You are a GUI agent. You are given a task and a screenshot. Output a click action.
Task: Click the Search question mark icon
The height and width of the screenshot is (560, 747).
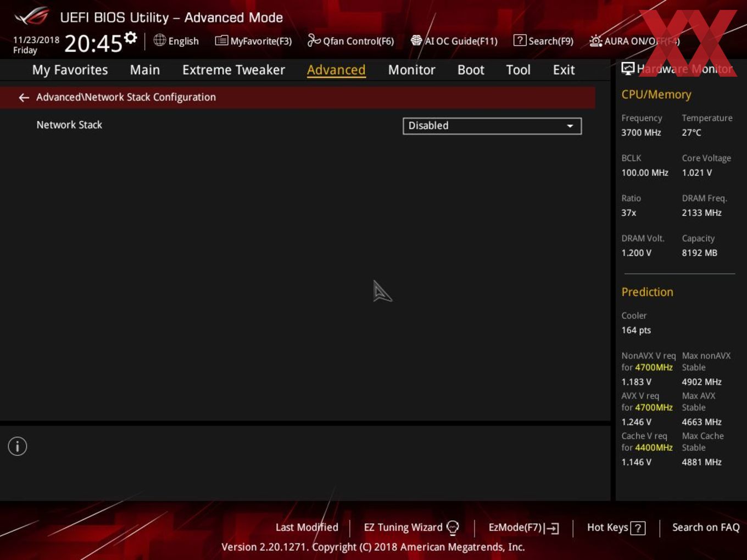520,41
